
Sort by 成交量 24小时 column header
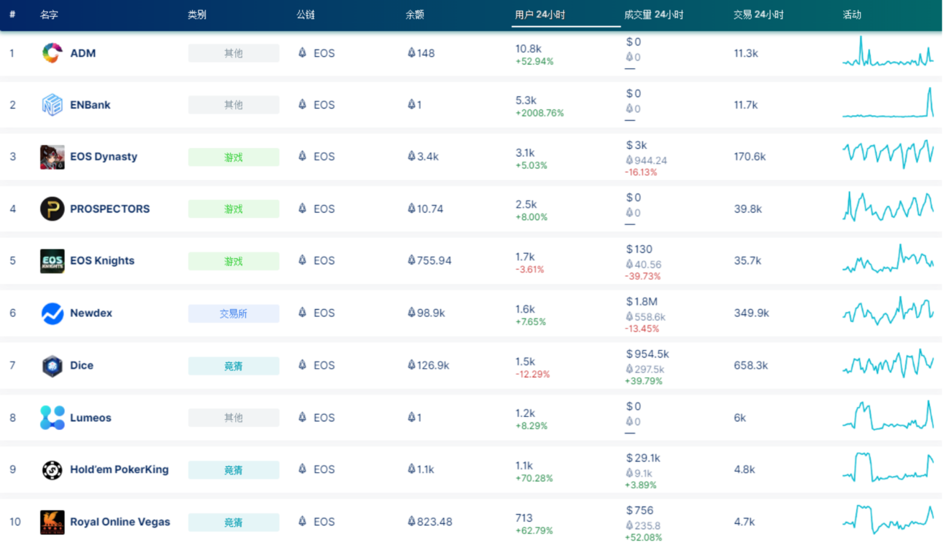click(x=654, y=14)
